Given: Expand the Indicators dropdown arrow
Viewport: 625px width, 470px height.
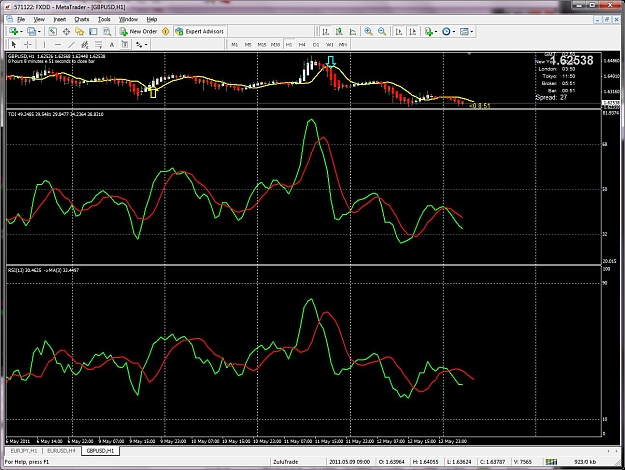Looking at the screenshot, I should [x=436, y=31].
